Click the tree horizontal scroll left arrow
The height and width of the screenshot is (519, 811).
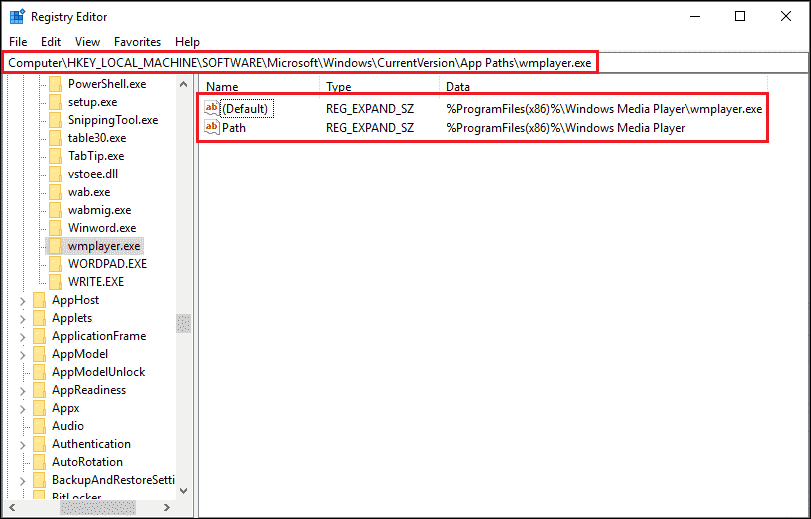coord(13,508)
